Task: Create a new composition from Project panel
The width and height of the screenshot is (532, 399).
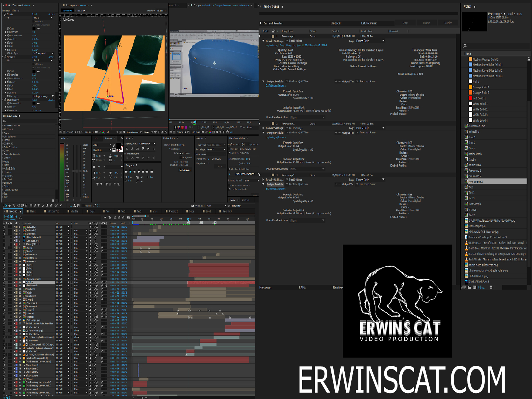Action: [x=474, y=287]
